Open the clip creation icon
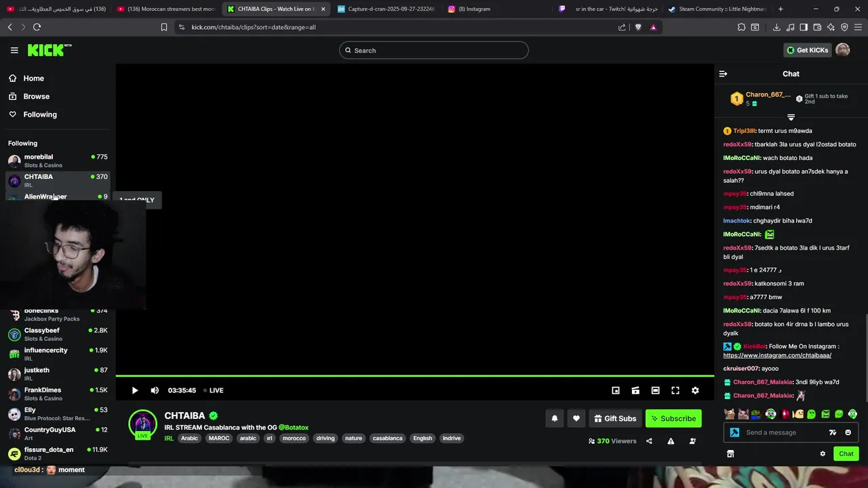Screen dimensions: 868x488 pyautogui.click(x=635, y=390)
